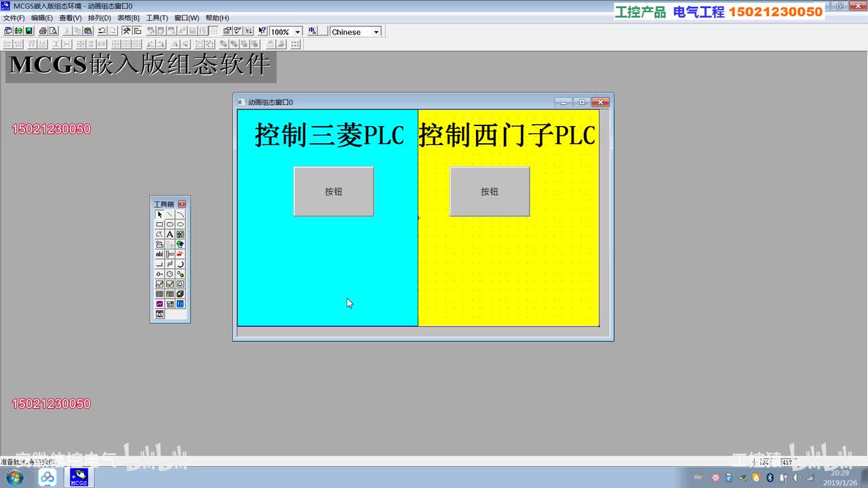Close the 工具箱 toolbox panel

(182, 204)
